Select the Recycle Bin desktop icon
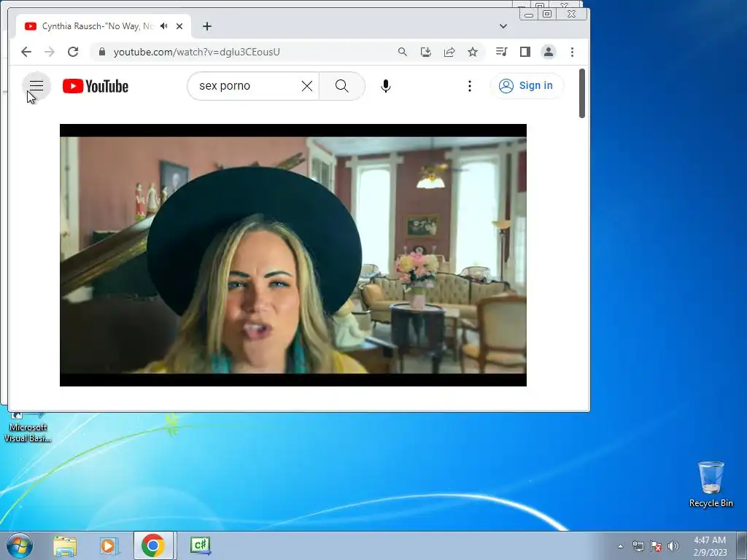 click(711, 484)
